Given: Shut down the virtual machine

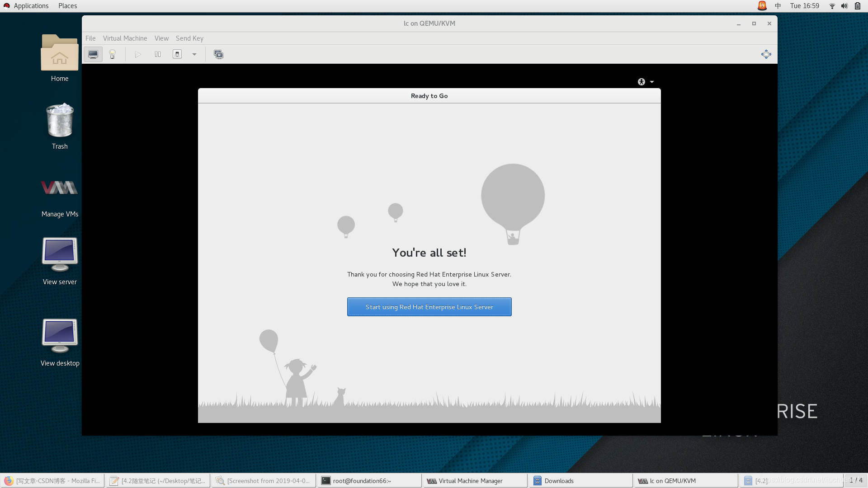Looking at the screenshot, I should [177, 54].
